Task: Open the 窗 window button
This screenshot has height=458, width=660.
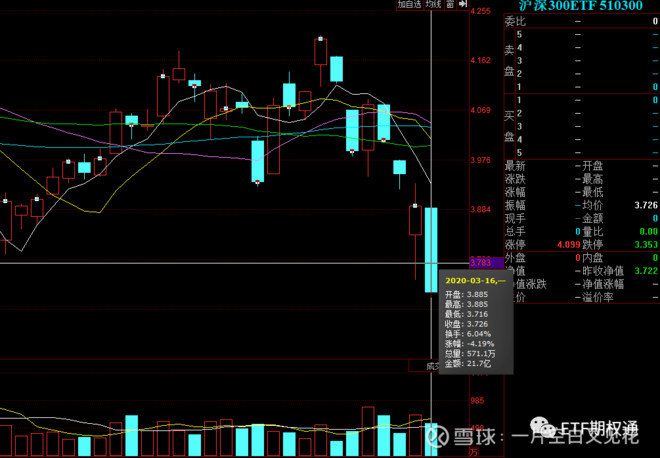Action: pos(450,4)
